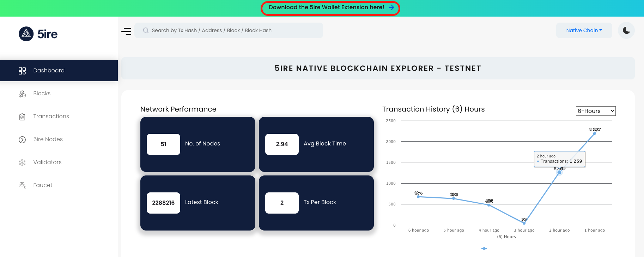Click the Testnet explorer title banner
The height and width of the screenshot is (257, 644).
click(378, 68)
